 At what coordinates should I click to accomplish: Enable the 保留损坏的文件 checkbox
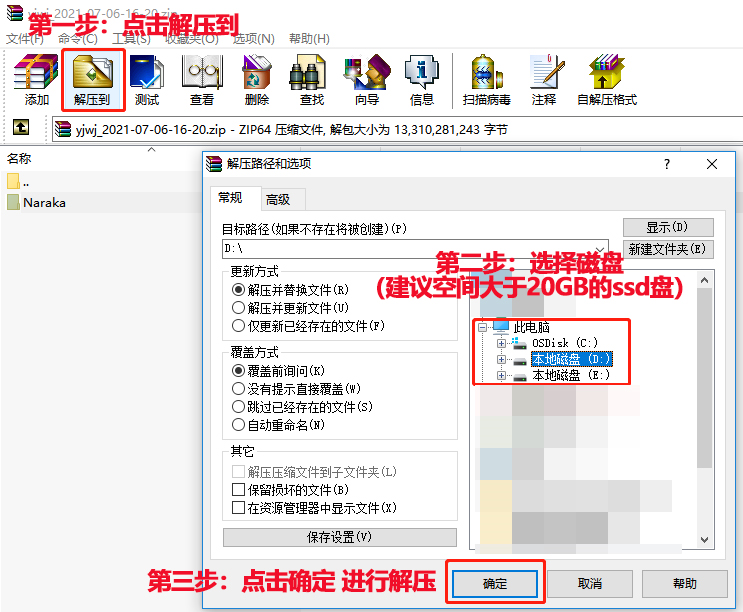[x=238, y=490]
